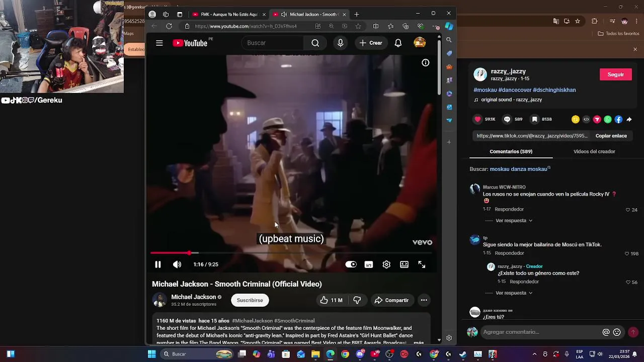Viewport: 644px width, 362px height.
Task: Open Michael Jackson channel name link
Action: tap(193, 297)
